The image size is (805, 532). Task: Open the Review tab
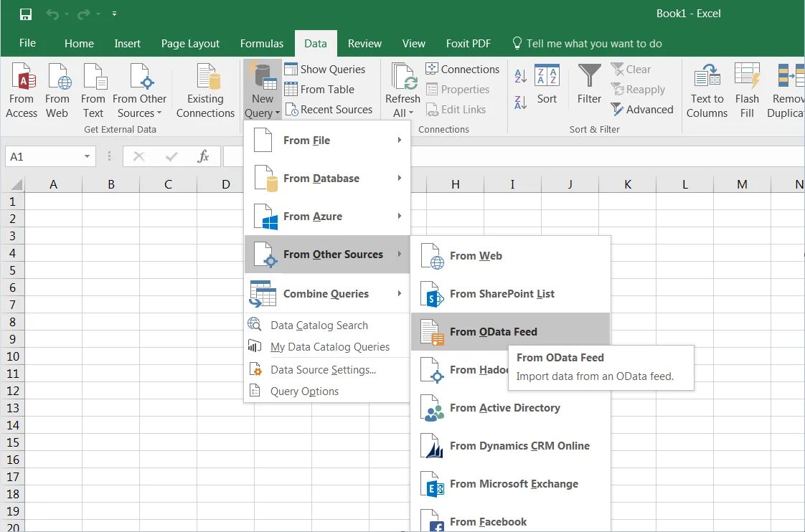click(x=364, y=44)
